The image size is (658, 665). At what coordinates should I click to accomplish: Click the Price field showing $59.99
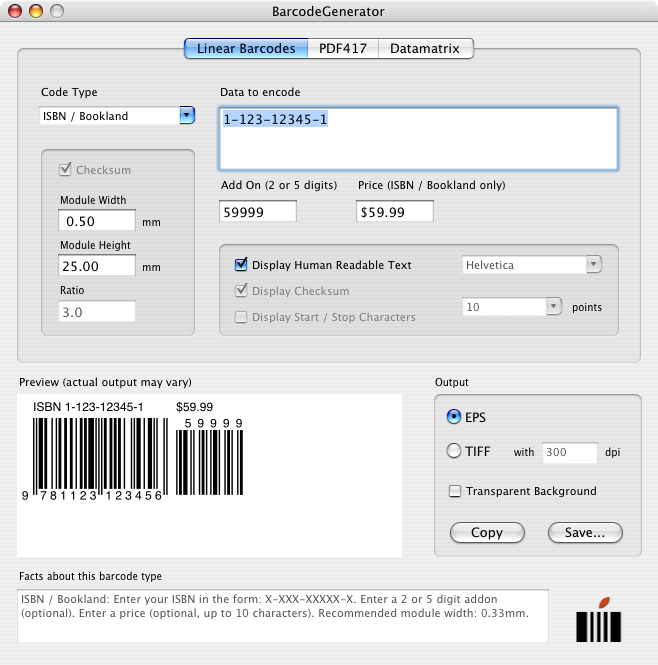(395, 211)
